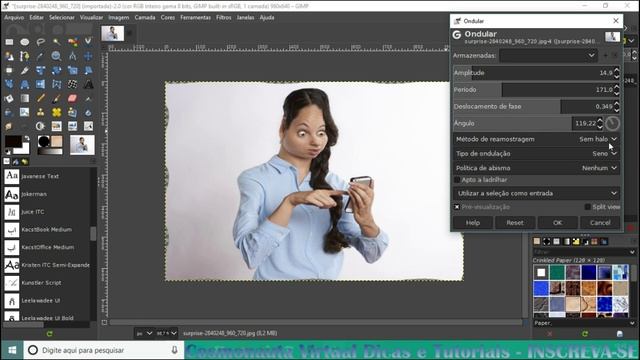
Task: Open the Armazenadas presets dropdown
Action: click(x=548, y=56)
